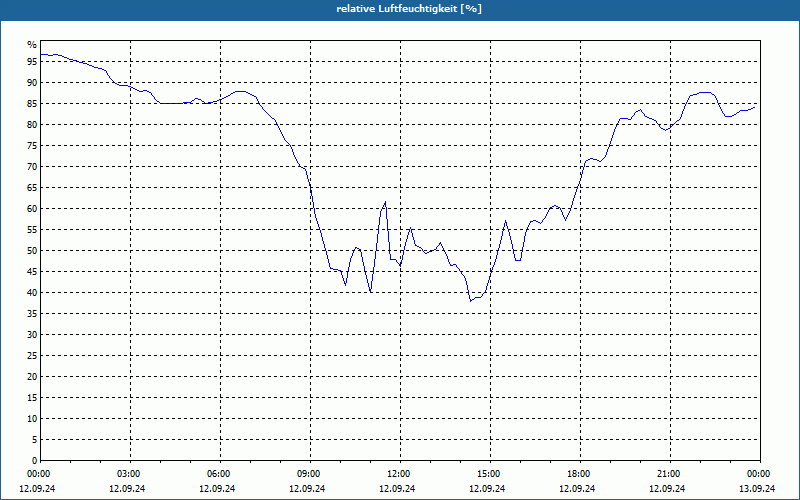The height and width of the screenshot is (500, 800).
Task: Select the '03:00' x-axis time label
Action: (x=130, y=474)
